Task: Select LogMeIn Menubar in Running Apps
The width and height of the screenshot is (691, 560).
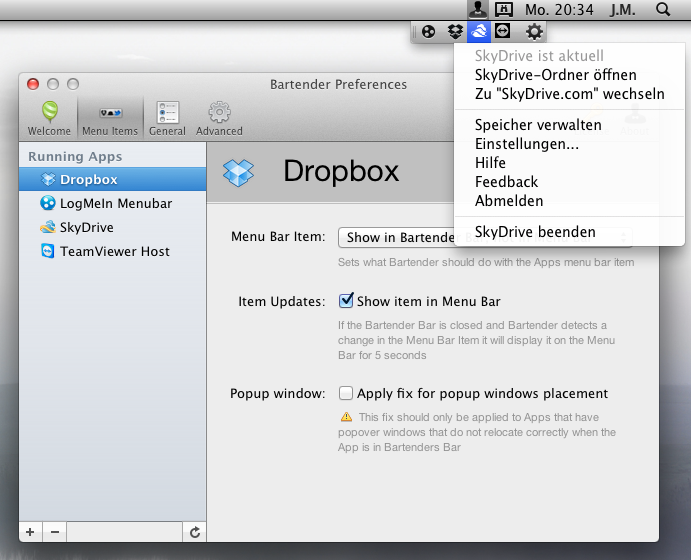Action: point(112,203)
